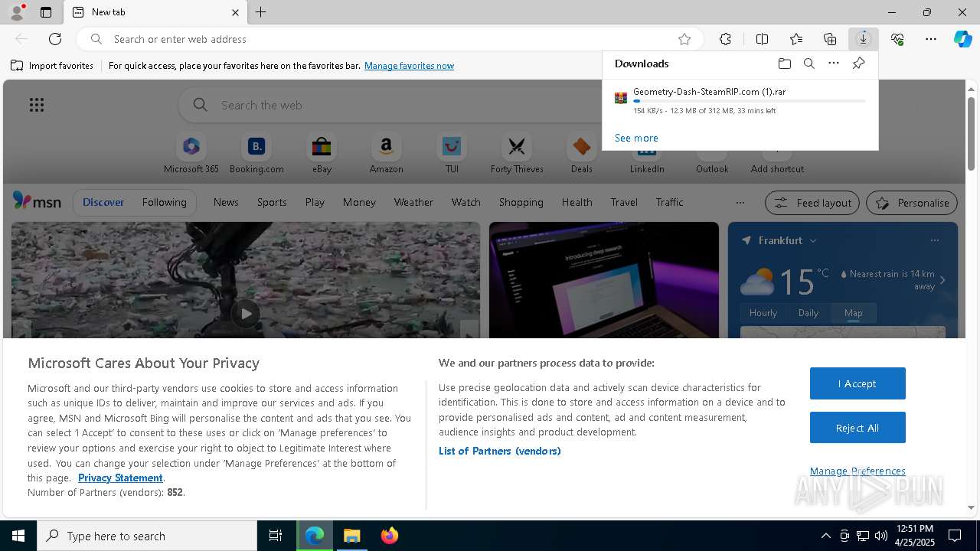Open Copilot sidebar icon
This screenshot has height=551, width=980.
pyautogui.click(x=962, y=39)
